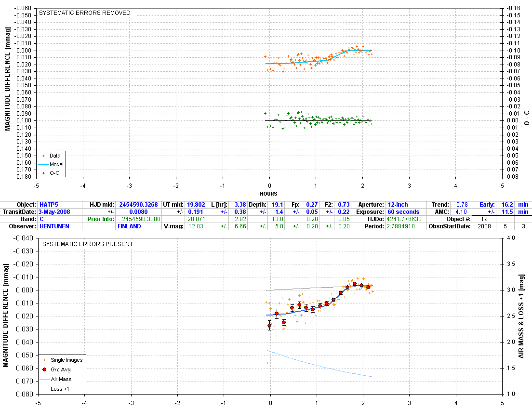Click the object name "HATP5"
This screenshot has height=408, width=532.
coord(49,205)
